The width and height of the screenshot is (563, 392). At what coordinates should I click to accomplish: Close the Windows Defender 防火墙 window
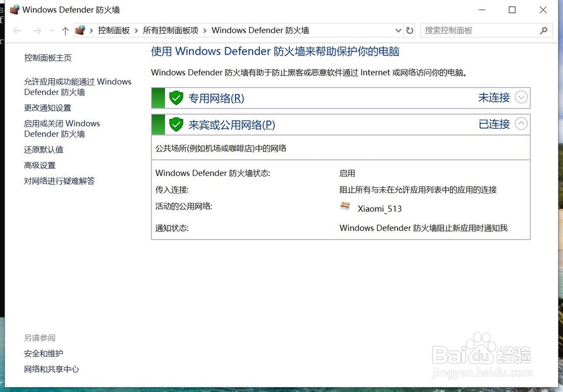543,10
